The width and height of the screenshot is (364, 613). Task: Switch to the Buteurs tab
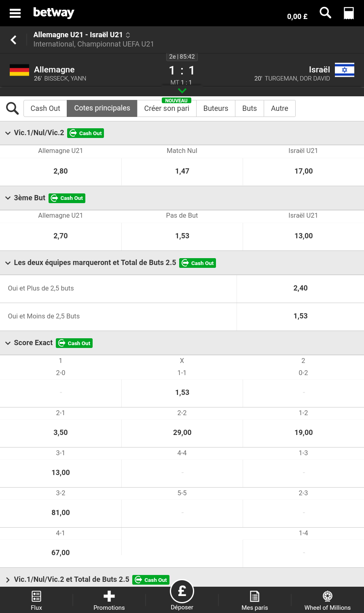(x=216, y=108)
